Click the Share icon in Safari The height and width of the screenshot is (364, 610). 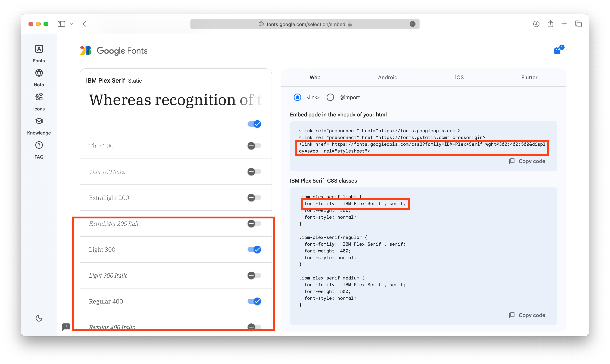(550, 24)
